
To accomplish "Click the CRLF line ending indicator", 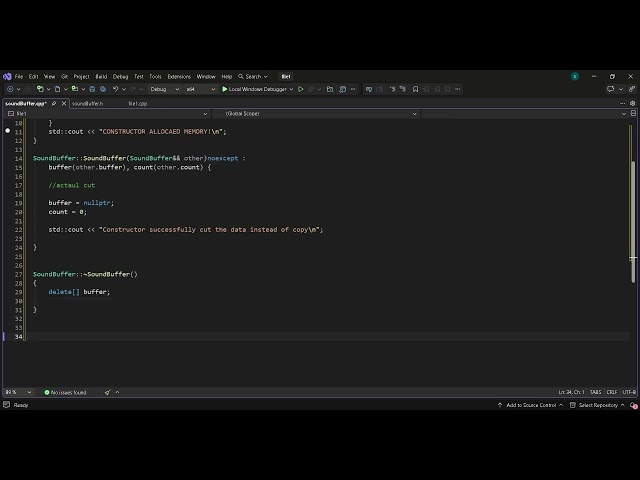I will click(611, 392).
